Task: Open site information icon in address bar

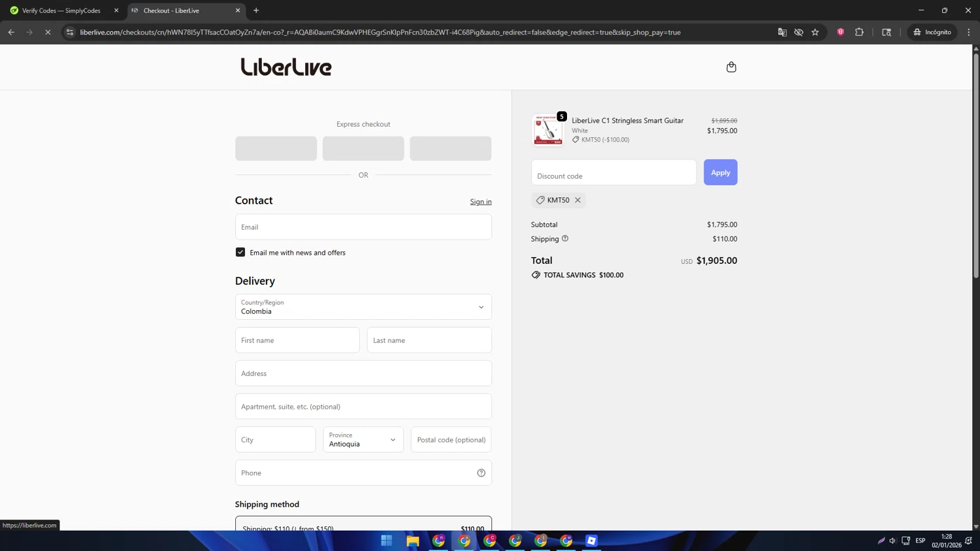Action: pyautogui.click(x=70, y=32)
